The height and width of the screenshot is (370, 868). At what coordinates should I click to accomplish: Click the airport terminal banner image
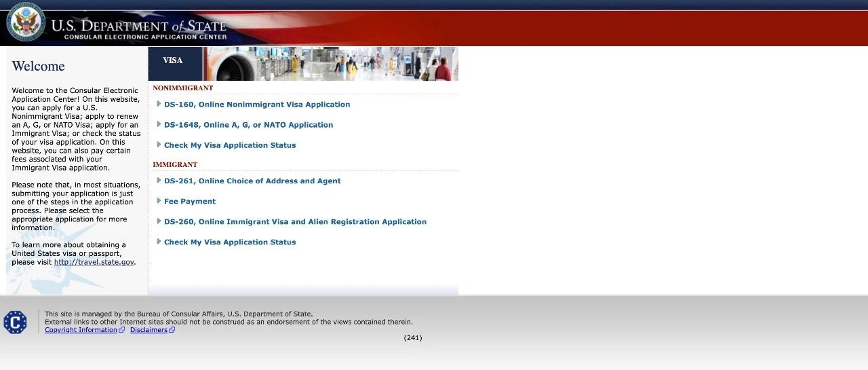(330, 64)
